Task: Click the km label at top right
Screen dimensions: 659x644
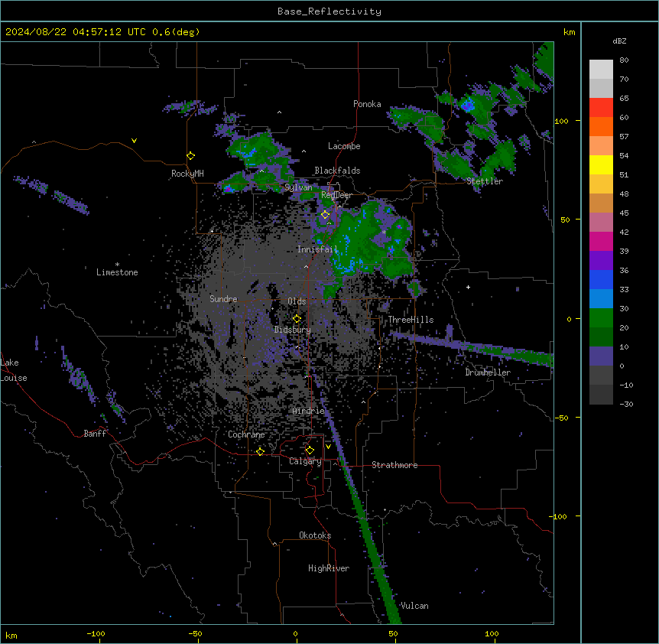Action: tap(569, 32)
